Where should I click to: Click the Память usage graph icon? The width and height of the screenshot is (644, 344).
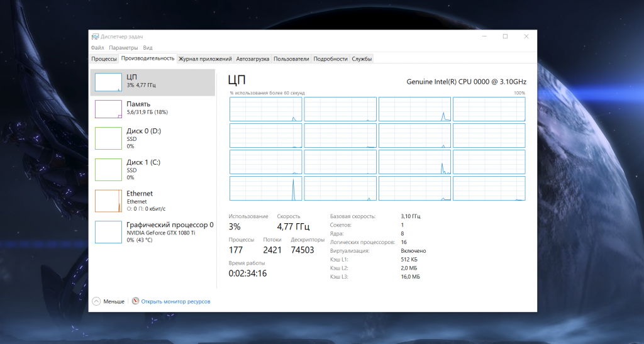click(108, 109)
